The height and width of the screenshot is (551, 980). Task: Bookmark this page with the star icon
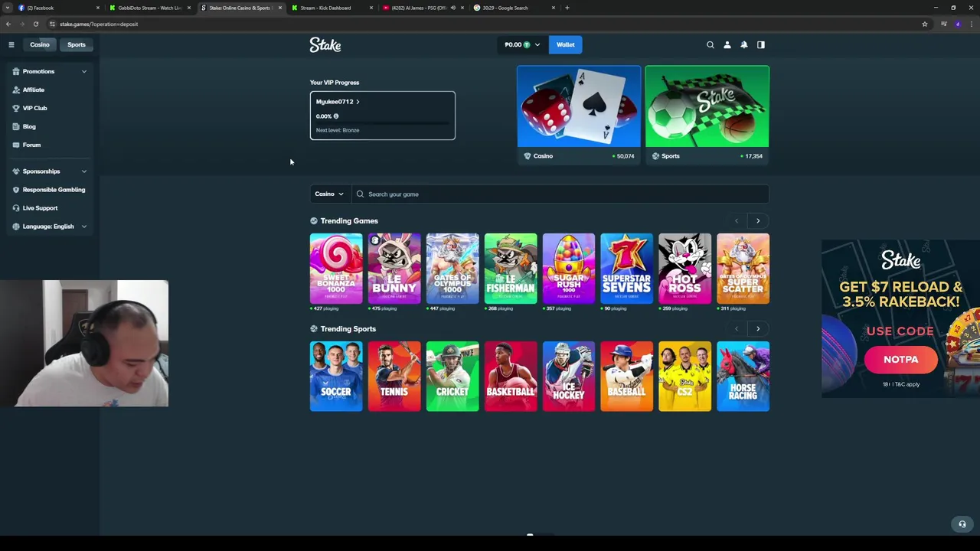(924, 24)
